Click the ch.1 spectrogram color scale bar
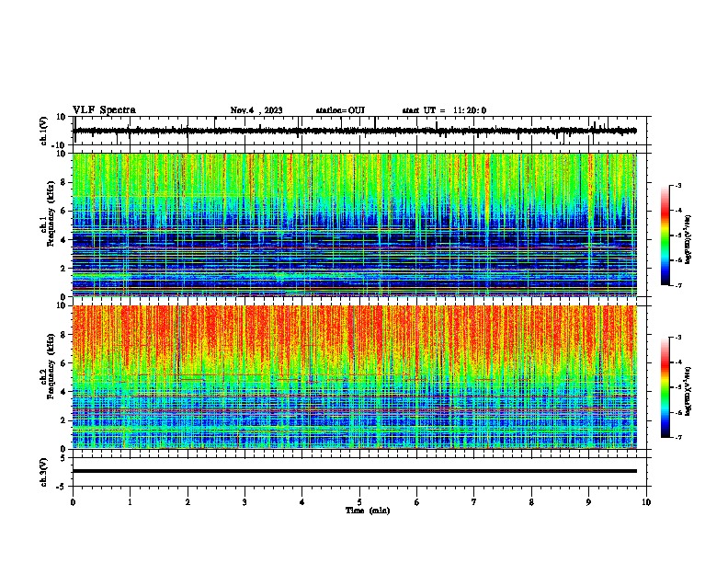The image size is (728, 563). [665, 236]
